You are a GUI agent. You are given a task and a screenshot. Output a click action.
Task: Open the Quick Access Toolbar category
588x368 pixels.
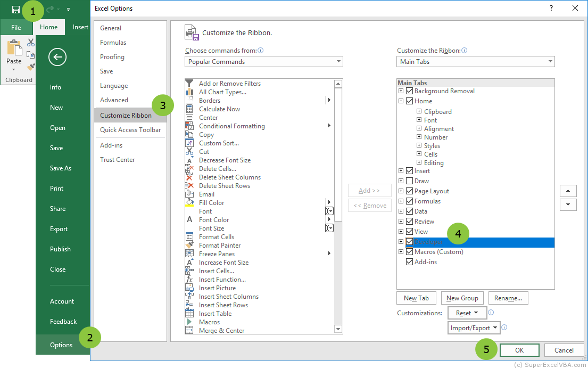point(130,130)
